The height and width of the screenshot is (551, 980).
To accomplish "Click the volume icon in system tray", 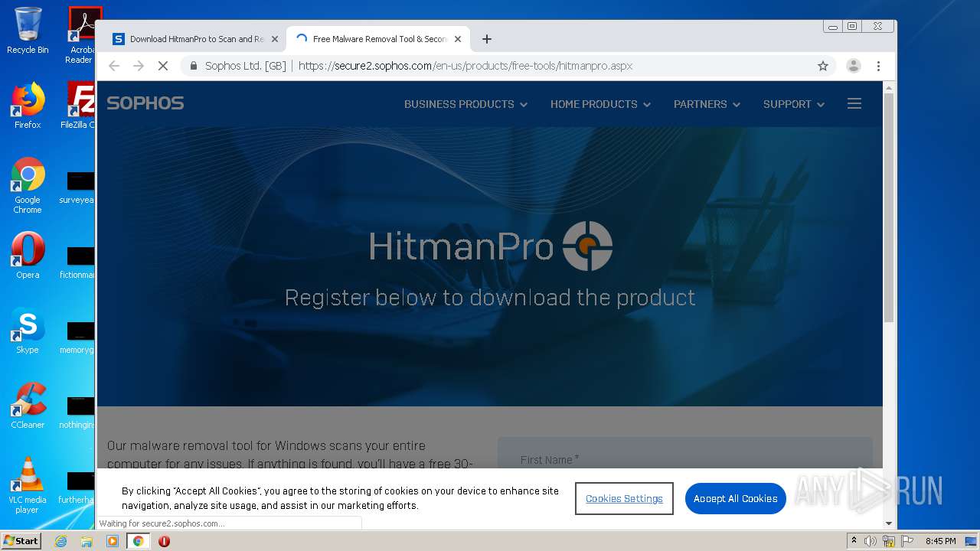I will pyautogui.click(x=871, y=541).
